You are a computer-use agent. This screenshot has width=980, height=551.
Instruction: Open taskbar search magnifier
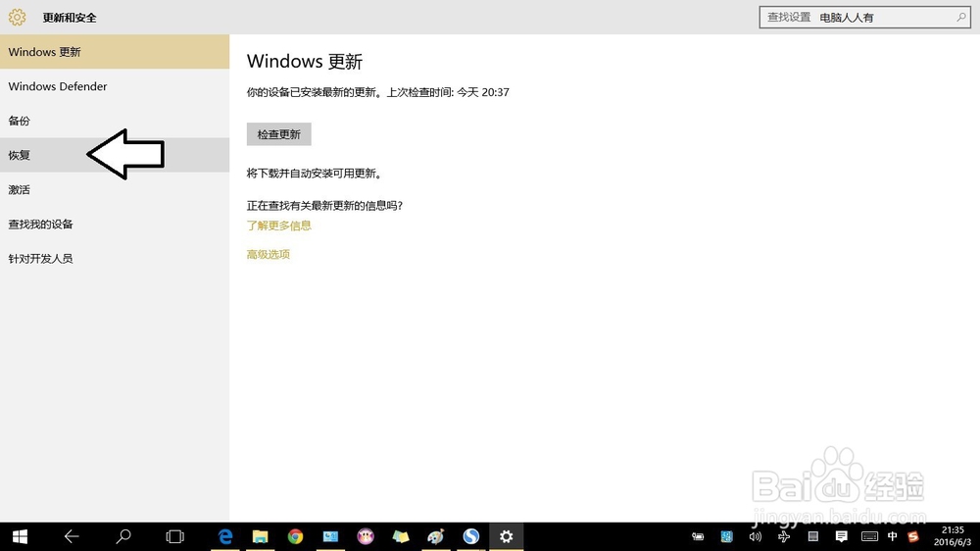(123, 536)
